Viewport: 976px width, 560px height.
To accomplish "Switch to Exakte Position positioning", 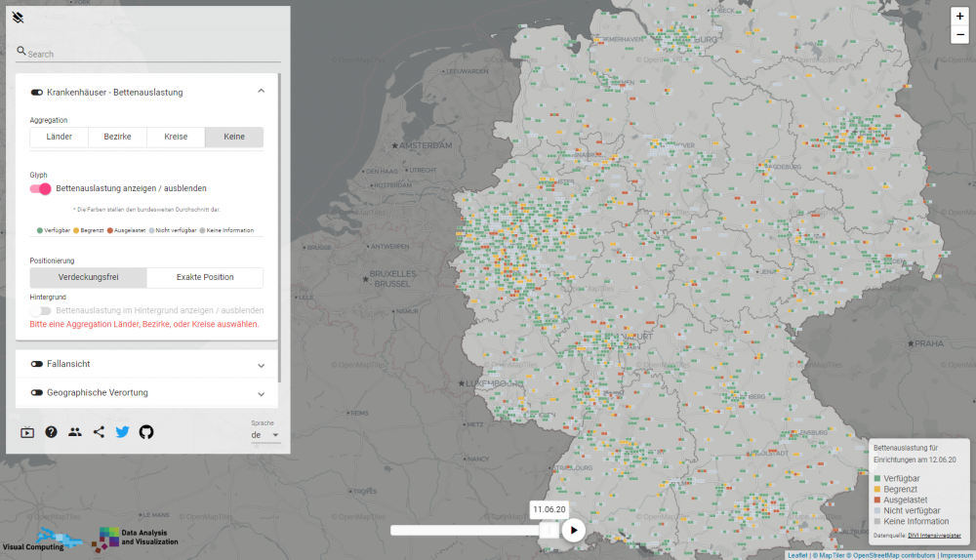I will tap(204, 277).
